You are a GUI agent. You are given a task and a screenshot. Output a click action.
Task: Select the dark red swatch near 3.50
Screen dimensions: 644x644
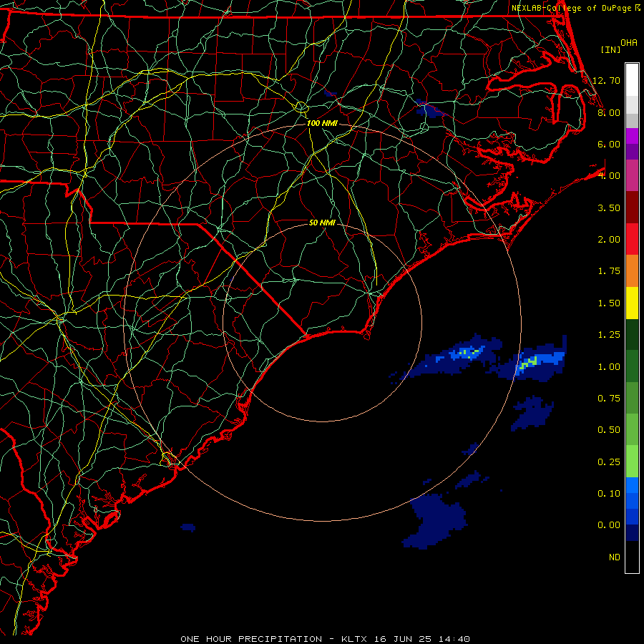pyautogui.click(x=632, y=208)
